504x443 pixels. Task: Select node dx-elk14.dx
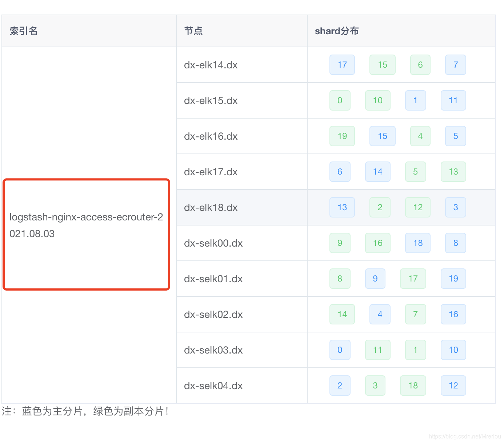[211, 65]
